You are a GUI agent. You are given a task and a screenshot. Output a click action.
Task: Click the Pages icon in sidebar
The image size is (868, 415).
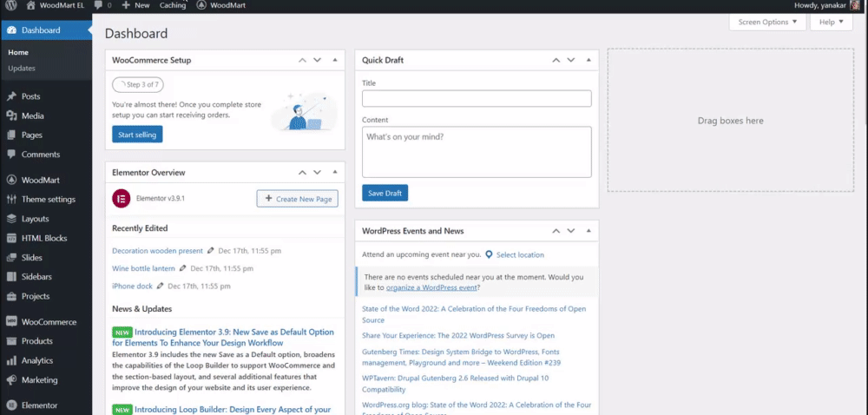(x=11, y=135)
